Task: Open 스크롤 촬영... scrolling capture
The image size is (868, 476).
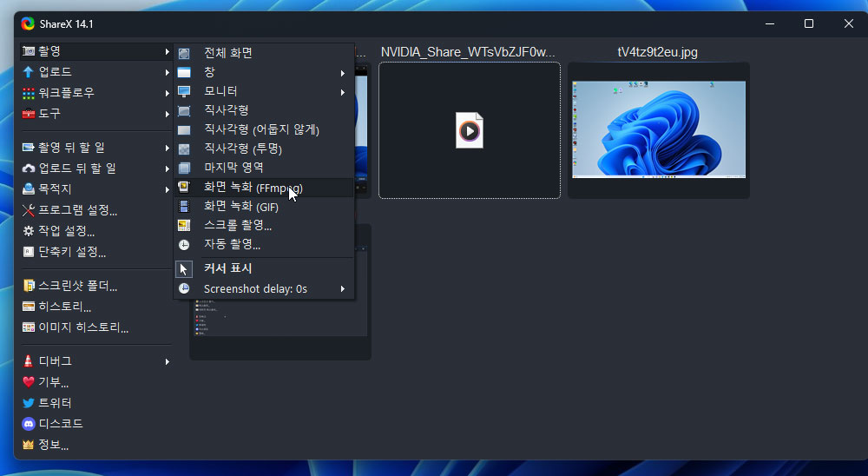Action: (x=264, y=226)
